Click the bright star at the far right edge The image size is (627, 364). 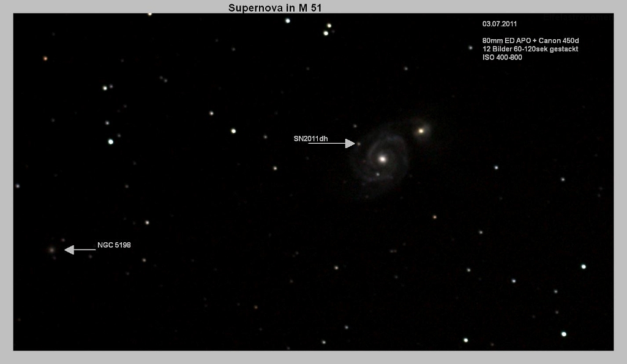coord(584,267)
